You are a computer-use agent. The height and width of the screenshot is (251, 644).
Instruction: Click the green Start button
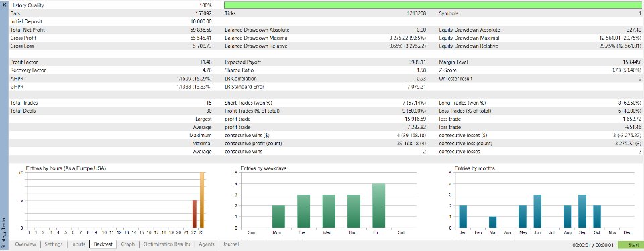click(631, 245)
